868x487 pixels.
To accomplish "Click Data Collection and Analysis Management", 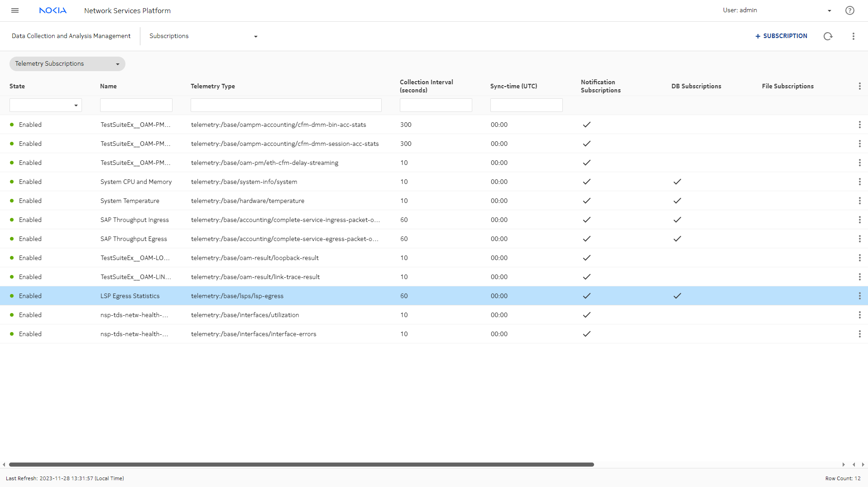I will click(x=71, y=36).
